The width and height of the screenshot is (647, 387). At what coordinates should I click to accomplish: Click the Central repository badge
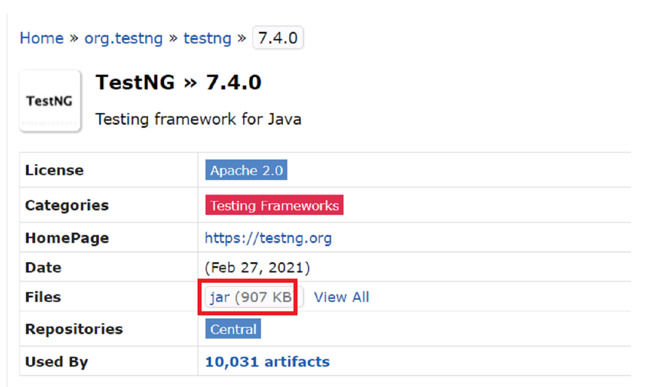click(x=233, y=329)
